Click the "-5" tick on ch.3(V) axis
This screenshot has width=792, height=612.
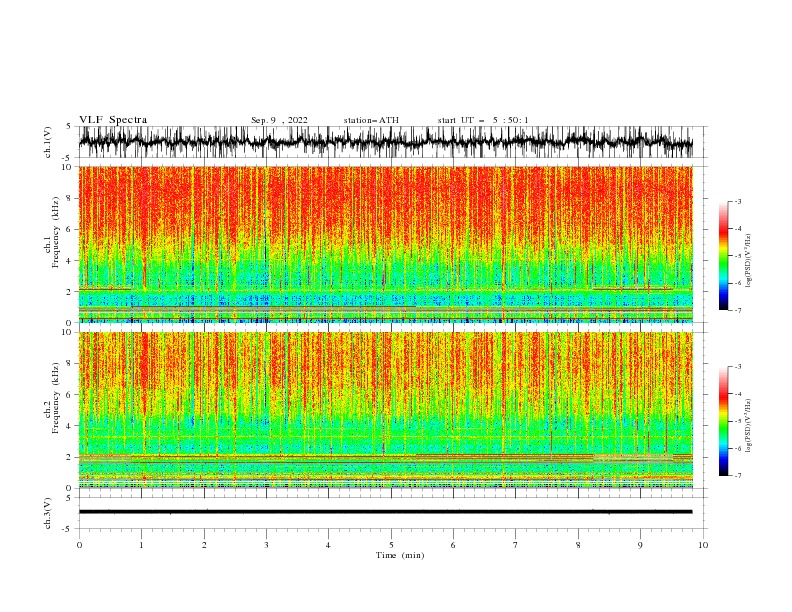[67, 529]
